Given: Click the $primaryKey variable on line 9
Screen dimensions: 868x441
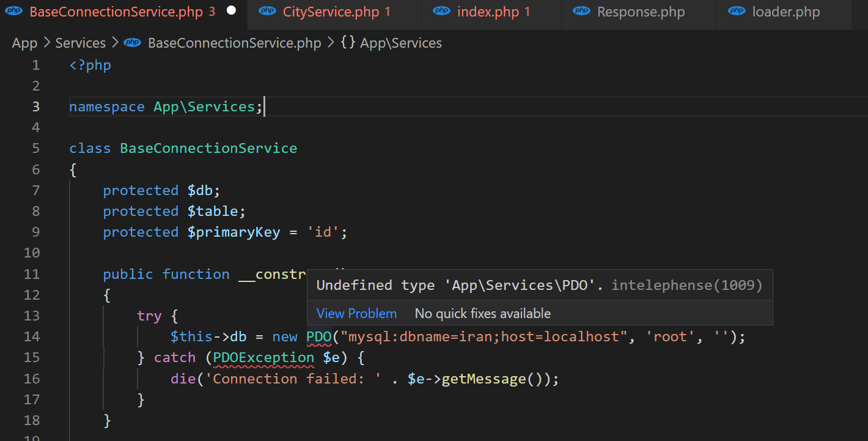Looking at the screenshot, I should tap(234, 232).
